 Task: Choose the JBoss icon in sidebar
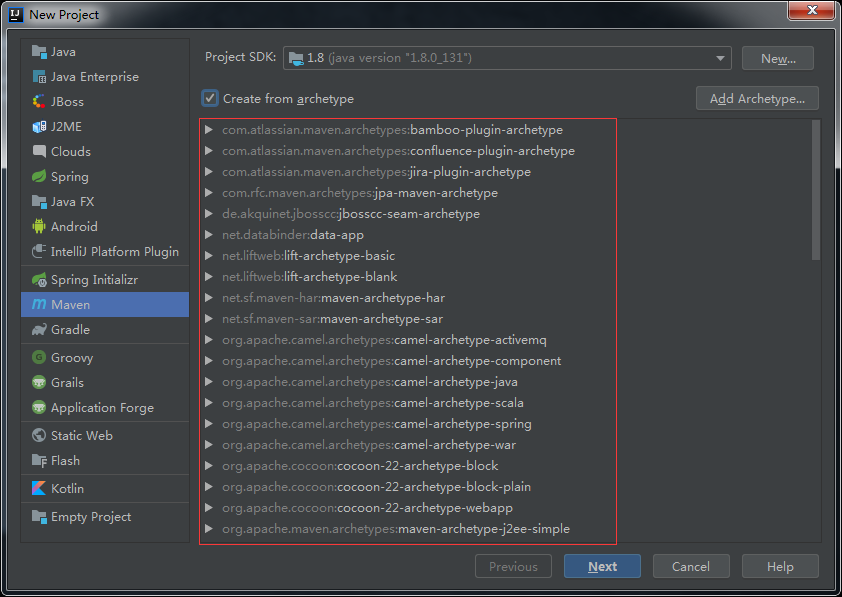click(x=39, y=101)
